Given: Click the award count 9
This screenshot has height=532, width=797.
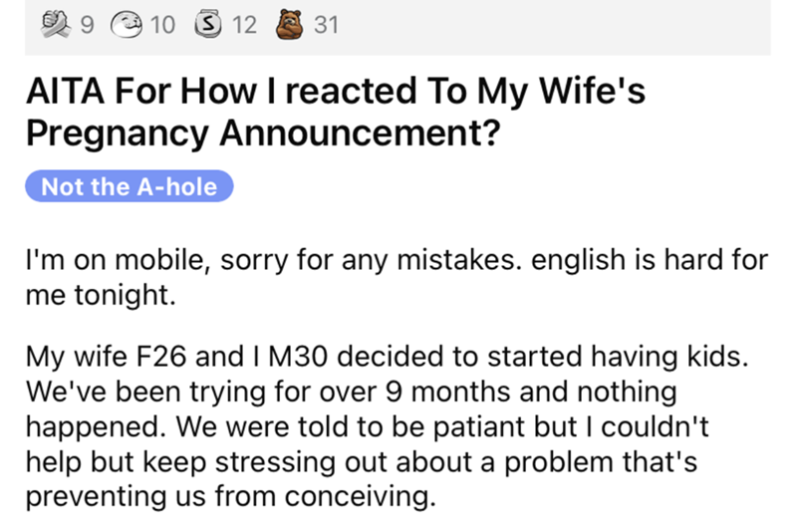Looking at the screenshot, I should (x=86, y=23).
